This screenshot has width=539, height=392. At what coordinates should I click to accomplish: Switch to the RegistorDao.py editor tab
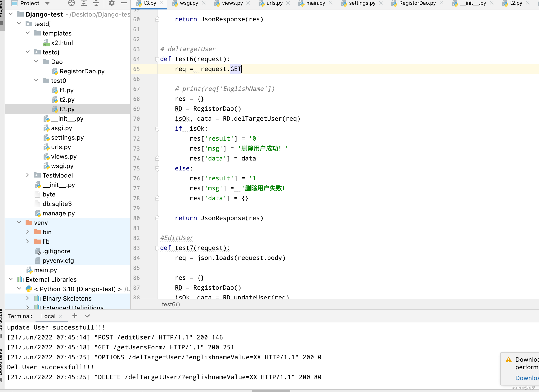417,3
